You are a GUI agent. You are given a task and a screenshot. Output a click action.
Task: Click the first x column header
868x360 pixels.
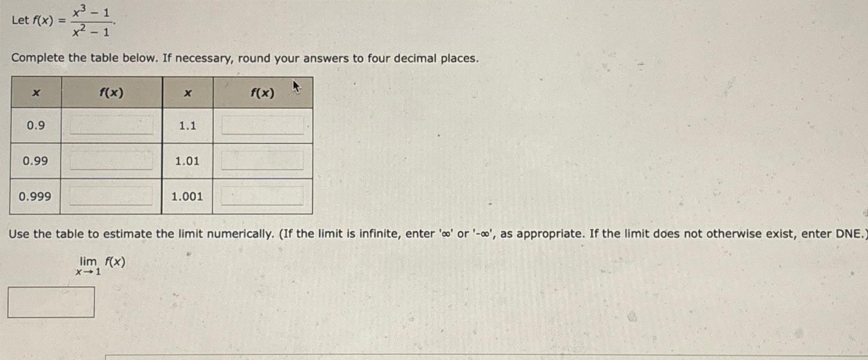[35, 92]
